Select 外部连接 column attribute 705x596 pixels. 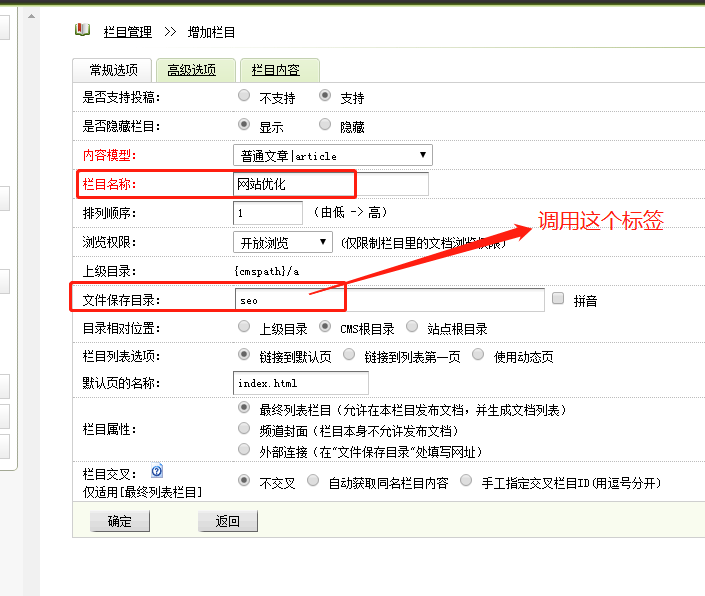point(244,449)
